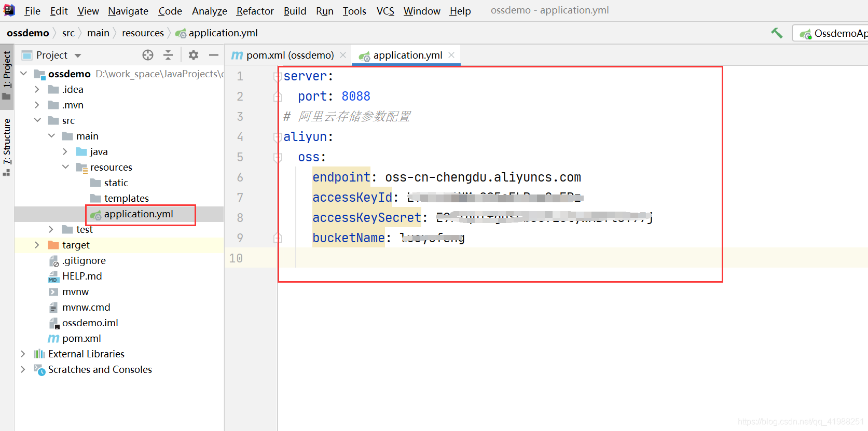Select the .gitignore file

click(x=84, y=260)
